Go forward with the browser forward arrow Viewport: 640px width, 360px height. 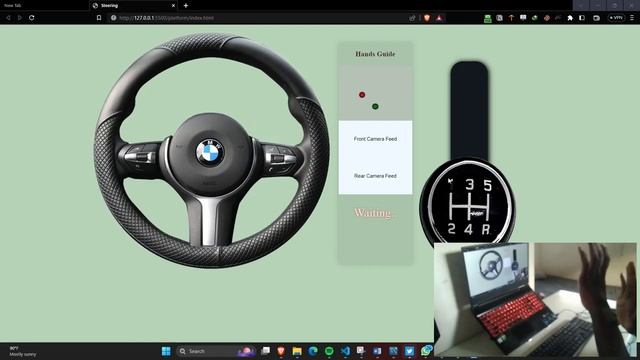pos(19,18)
